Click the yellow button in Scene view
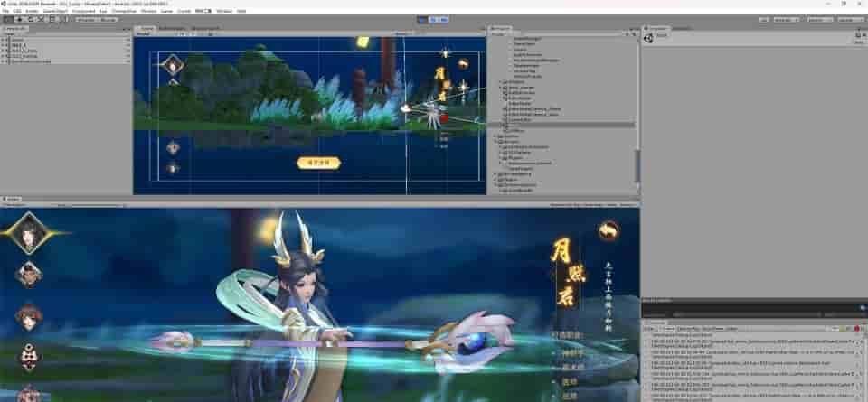 318,163
